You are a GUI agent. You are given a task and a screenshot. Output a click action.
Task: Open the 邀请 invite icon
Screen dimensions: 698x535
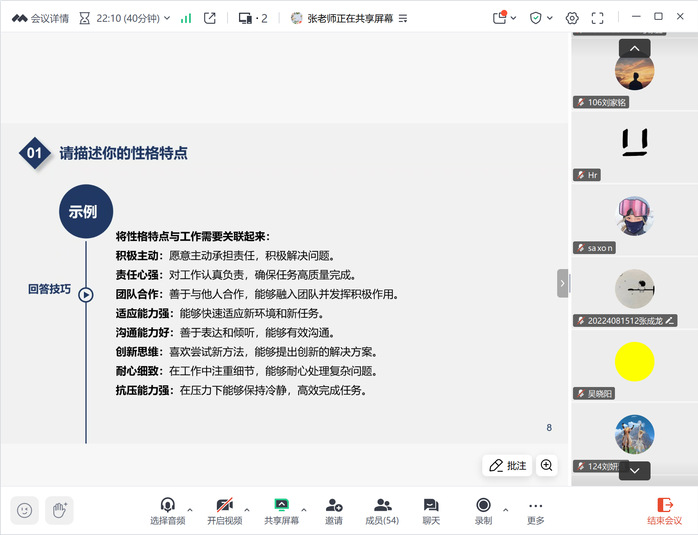333,506
